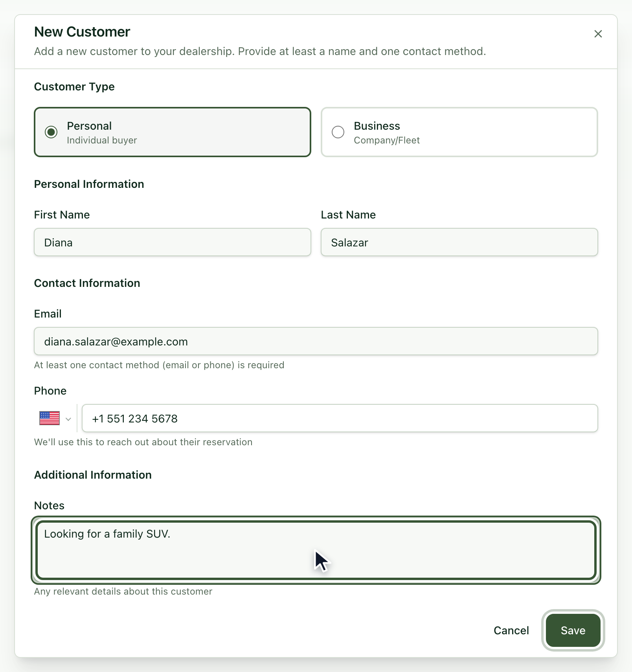The image size is (632, 672).
Task: Click the 'Contact Information' heading
Action: coord(87,283)
